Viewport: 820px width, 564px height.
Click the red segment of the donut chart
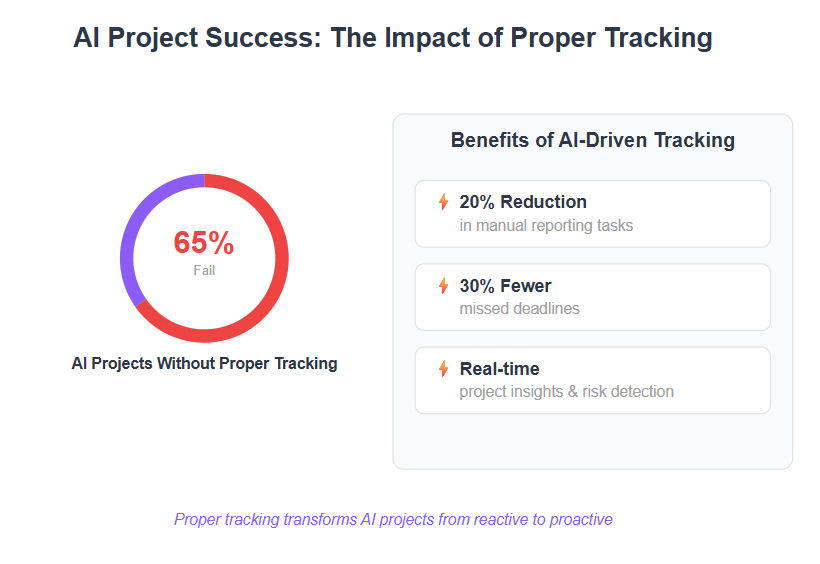[x=281, y=258]
